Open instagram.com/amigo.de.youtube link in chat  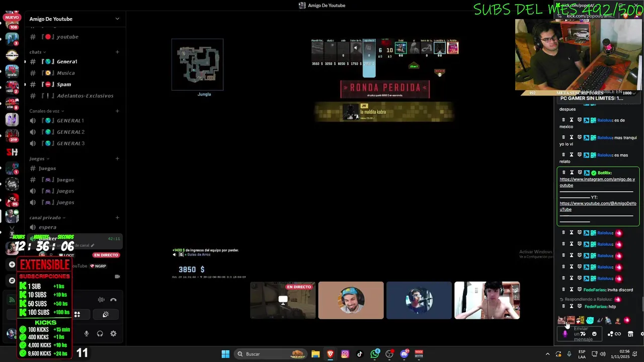click(x=597, y=182)
